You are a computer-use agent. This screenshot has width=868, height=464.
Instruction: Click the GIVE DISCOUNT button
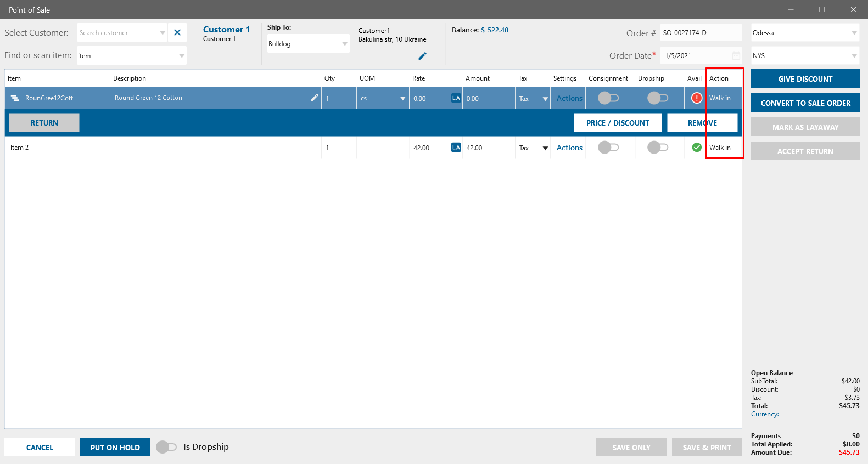click(805, 79)
